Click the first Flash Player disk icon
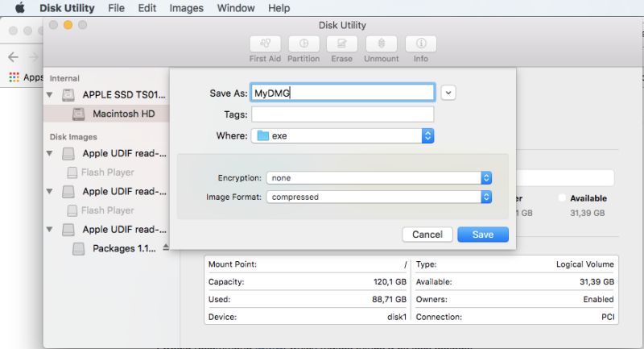Screen dimensions: 644x349 pos(72,172)
